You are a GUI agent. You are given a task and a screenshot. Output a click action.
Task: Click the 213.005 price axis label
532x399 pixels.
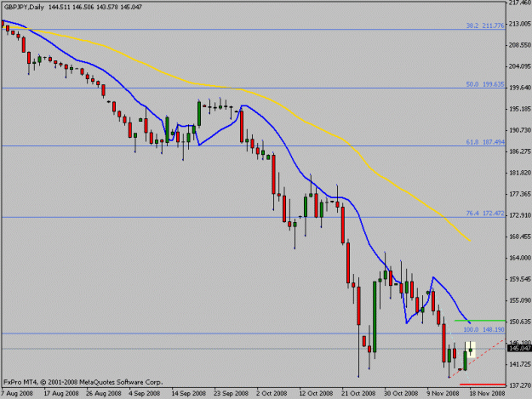click(519, 24)
